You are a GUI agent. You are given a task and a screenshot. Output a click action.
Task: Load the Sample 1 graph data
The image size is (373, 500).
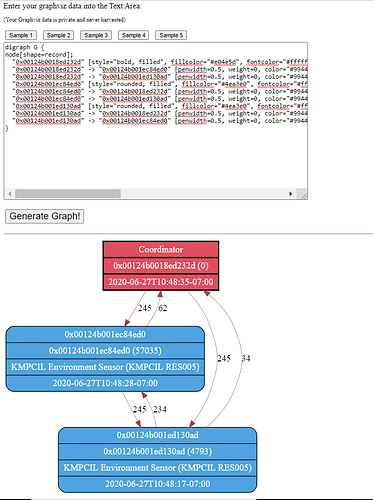(21, 35)
